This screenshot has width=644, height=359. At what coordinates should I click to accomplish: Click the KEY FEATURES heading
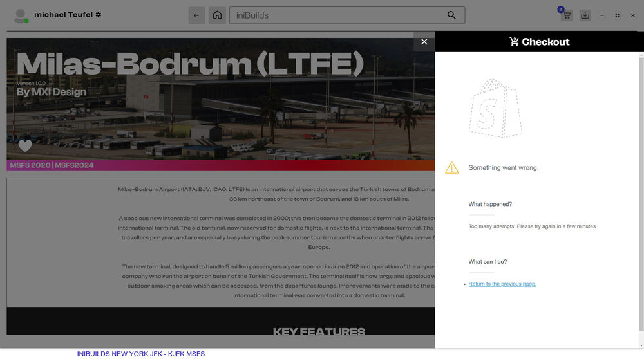[x=319, y=331]
